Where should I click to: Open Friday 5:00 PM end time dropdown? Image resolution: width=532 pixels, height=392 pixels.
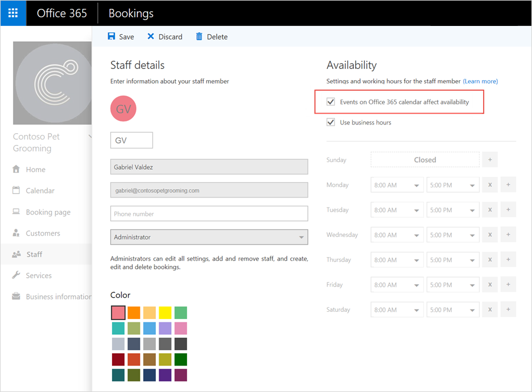[453, 285]
